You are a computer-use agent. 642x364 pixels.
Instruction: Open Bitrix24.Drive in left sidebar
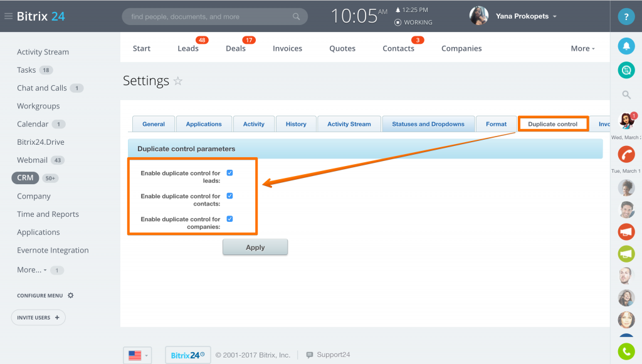click(41, 142)
